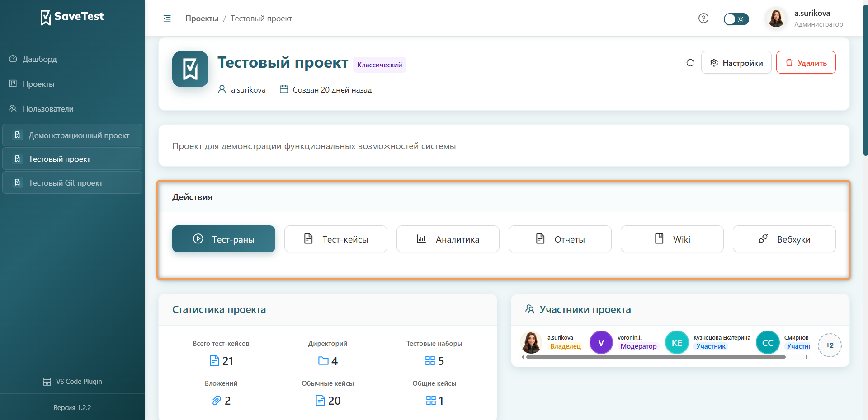Viewport: 868px width, 420px height.
Task: Click Демонстрационный проект item icon
Action: click(x=17, y=135)
